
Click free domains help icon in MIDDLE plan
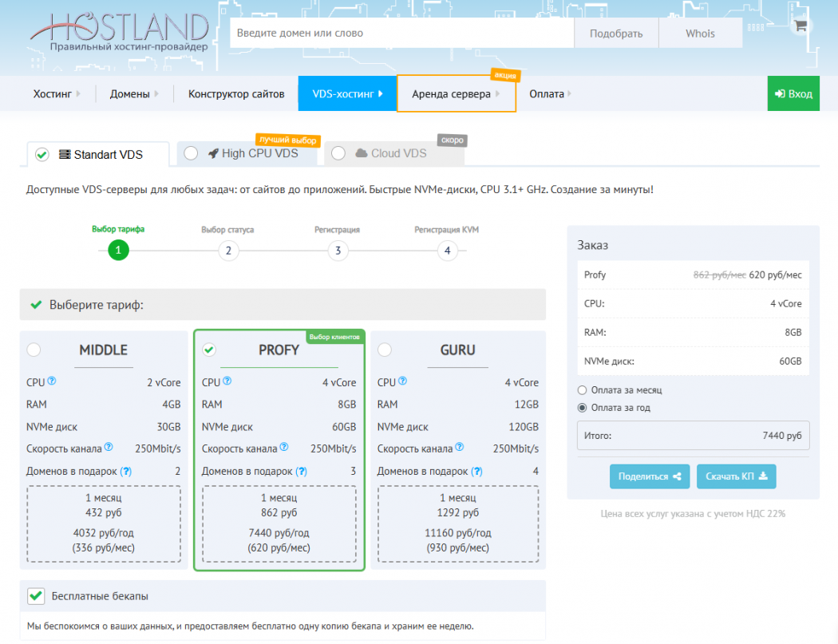coord(125,472)
